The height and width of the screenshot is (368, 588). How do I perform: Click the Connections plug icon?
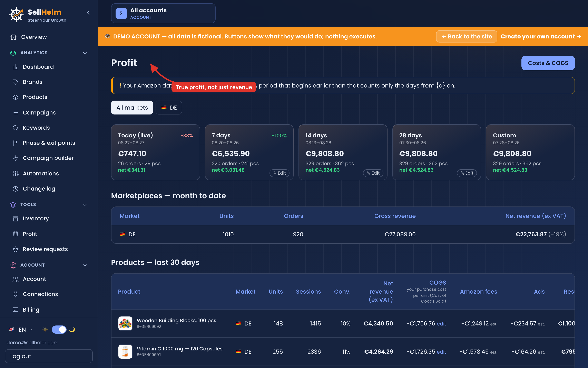coord(16,294)
